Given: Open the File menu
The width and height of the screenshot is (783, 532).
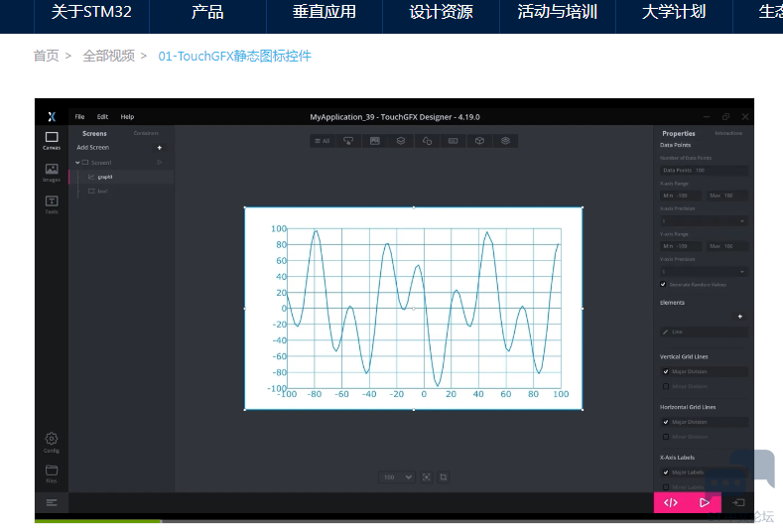Looking at the screenshot, I should [x=79, y=117].
